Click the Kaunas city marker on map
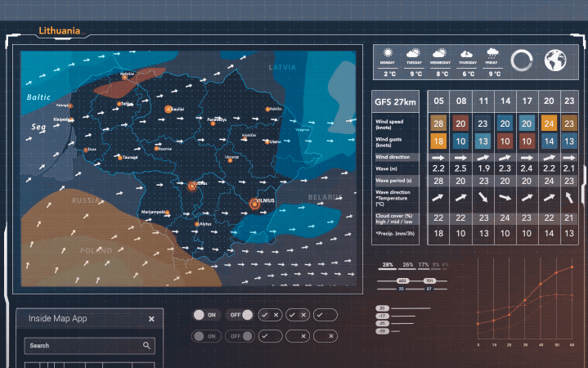This screenshot has width=588, height=368. click(x=192, y=186)
